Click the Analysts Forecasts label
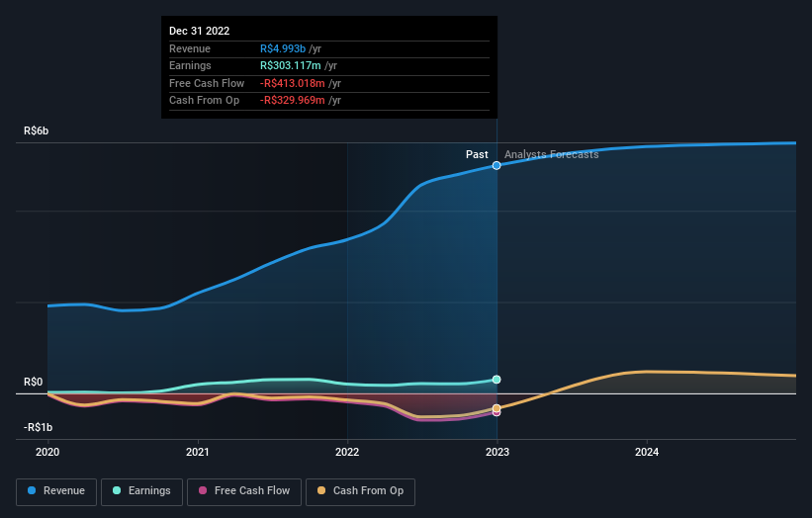 tap(552, 155)
